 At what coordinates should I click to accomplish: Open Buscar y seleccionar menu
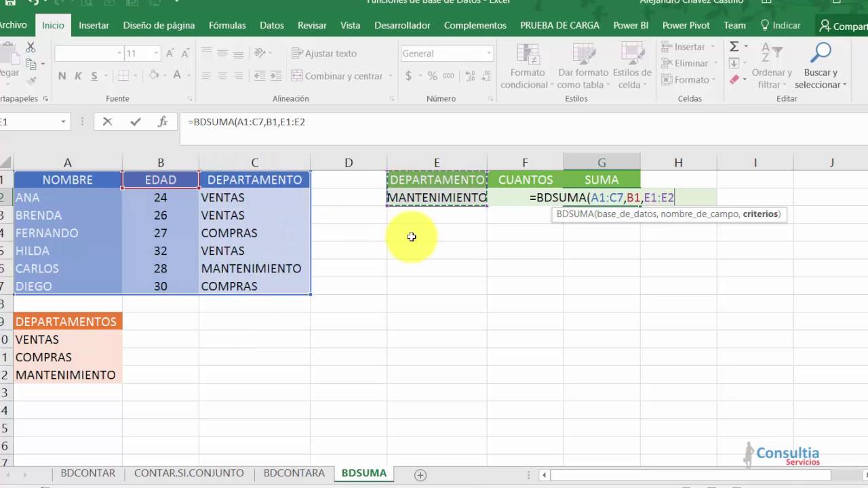click(821, 66)
